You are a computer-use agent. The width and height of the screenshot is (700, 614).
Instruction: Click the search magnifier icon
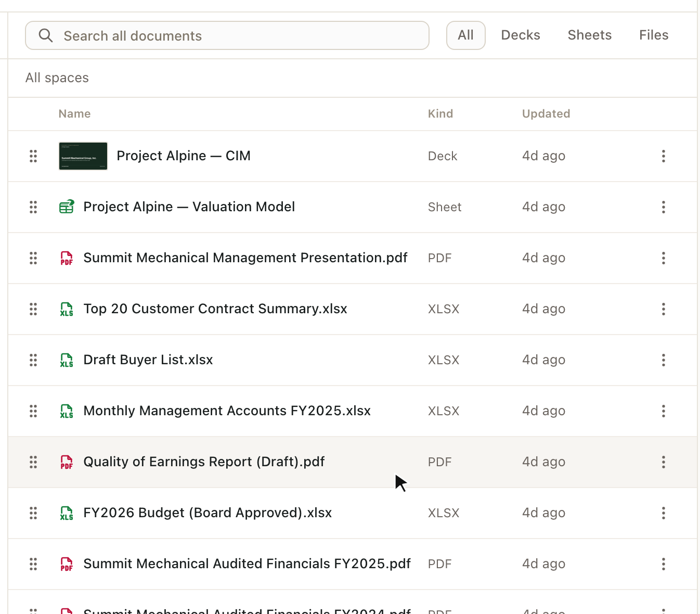(x=46, y=35)
